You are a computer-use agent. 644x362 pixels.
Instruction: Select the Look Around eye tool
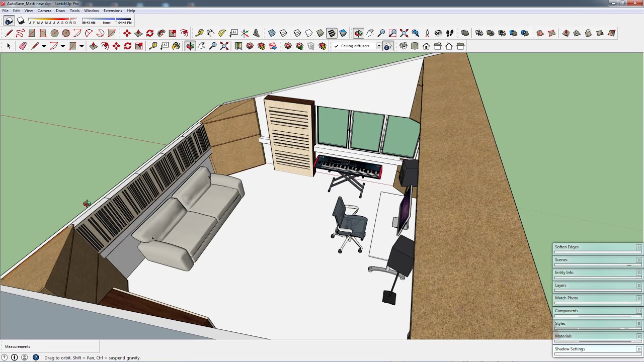click(438, 33)
